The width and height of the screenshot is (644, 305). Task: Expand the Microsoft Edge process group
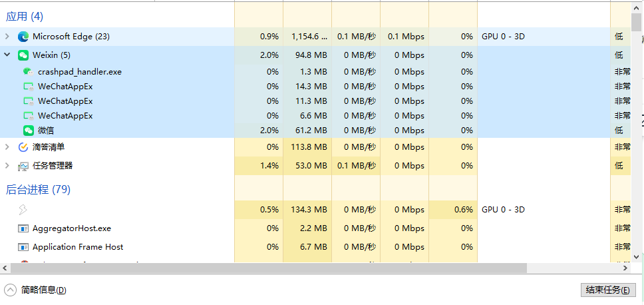pyautogui.click(x=7, y=37)
